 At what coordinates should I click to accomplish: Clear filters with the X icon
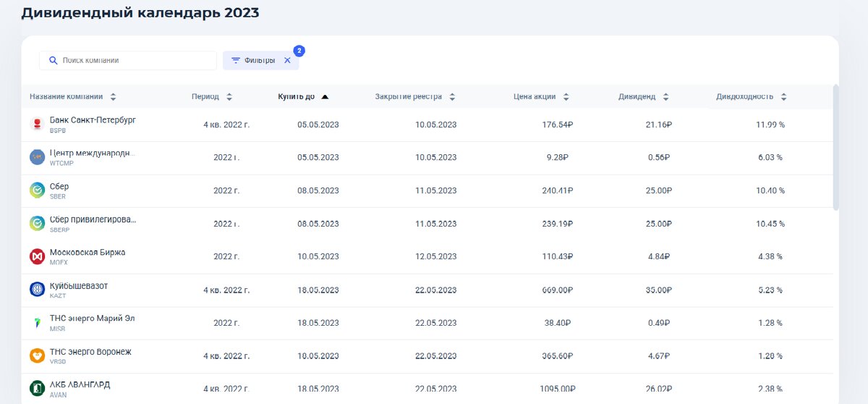click(287, 61)
